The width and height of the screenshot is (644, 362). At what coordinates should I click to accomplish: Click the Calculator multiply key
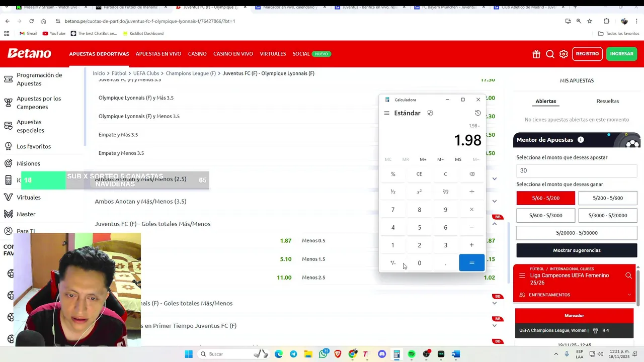coord(472,210)
